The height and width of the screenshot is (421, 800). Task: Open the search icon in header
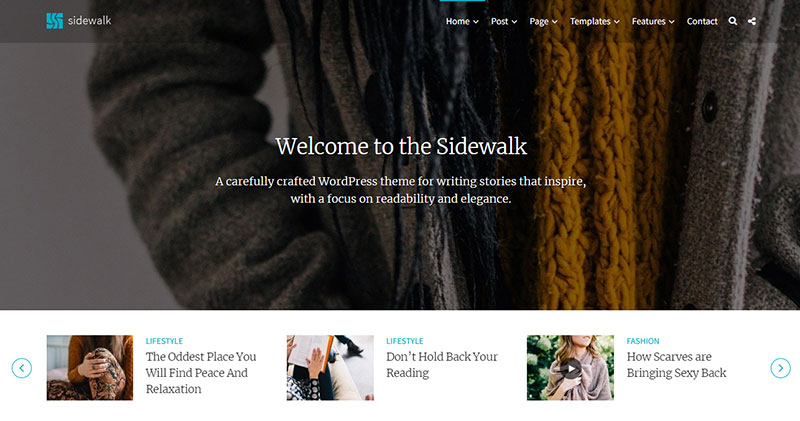click(x=733, y=21)
